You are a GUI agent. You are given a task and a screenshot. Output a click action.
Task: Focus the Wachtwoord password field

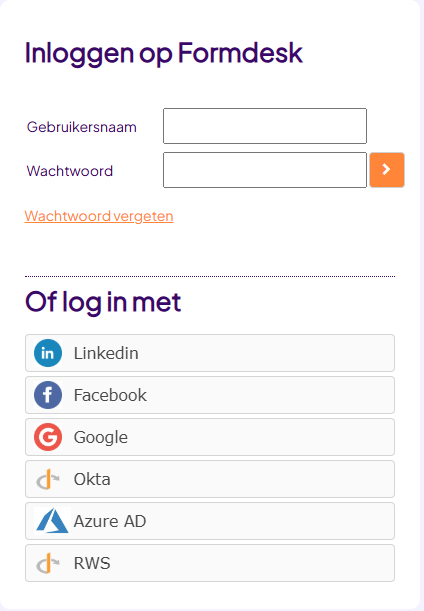point(265,170)
